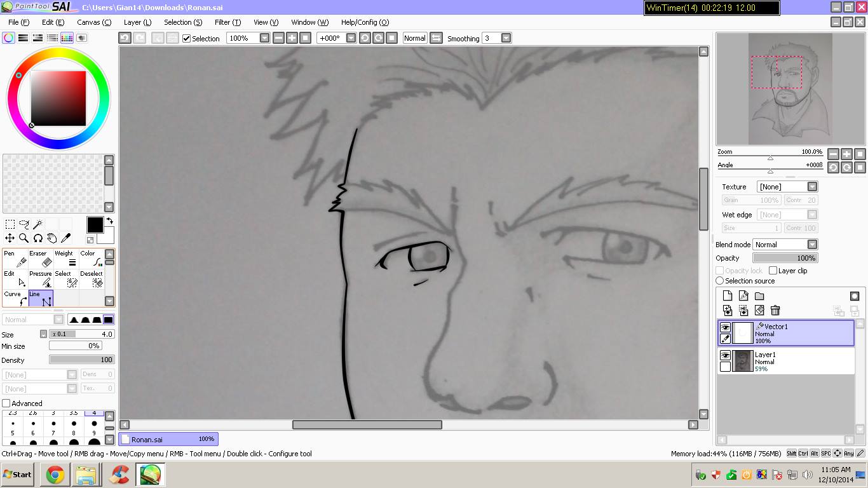
Task: Select the Selection source radio button
Action: pos(720,281)
